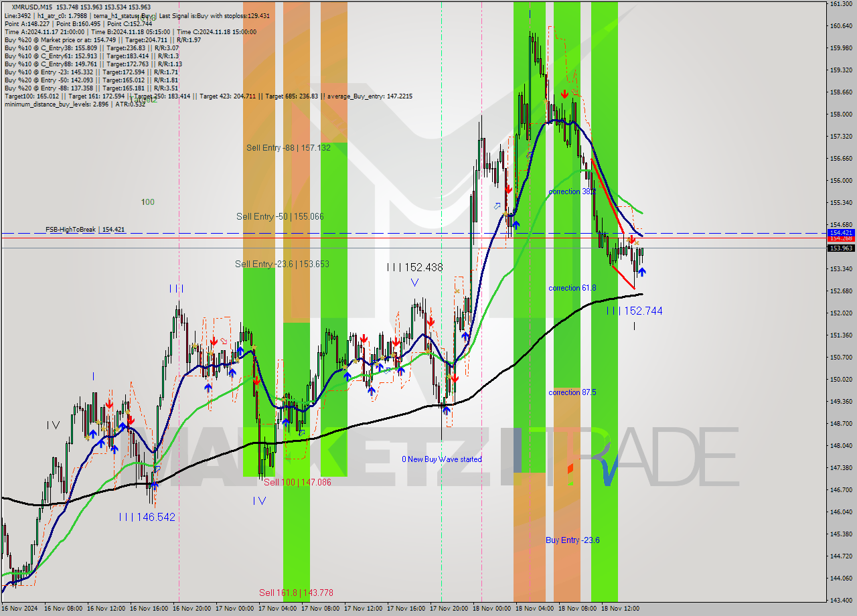Select the wave label with 146.542
Screen dimensions: 857x616
pyautogui.click(x=147, y=518)
